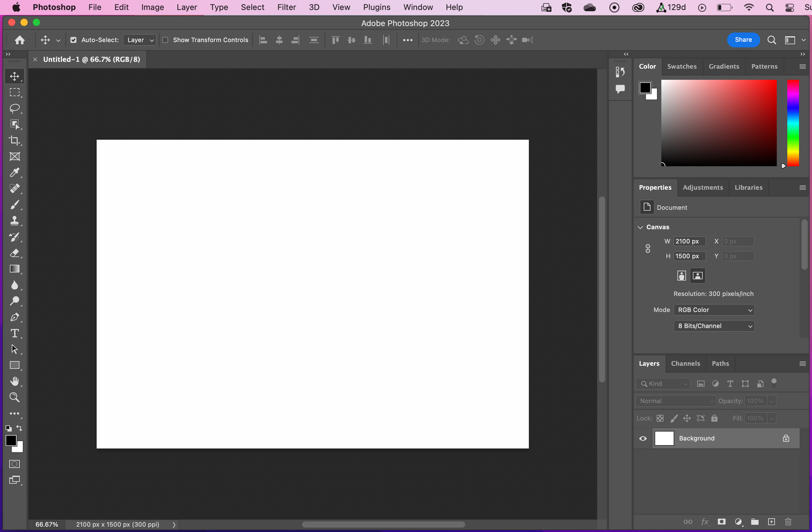Select the Type tool
Screen dimensions: 812x532
pos(15,333)
